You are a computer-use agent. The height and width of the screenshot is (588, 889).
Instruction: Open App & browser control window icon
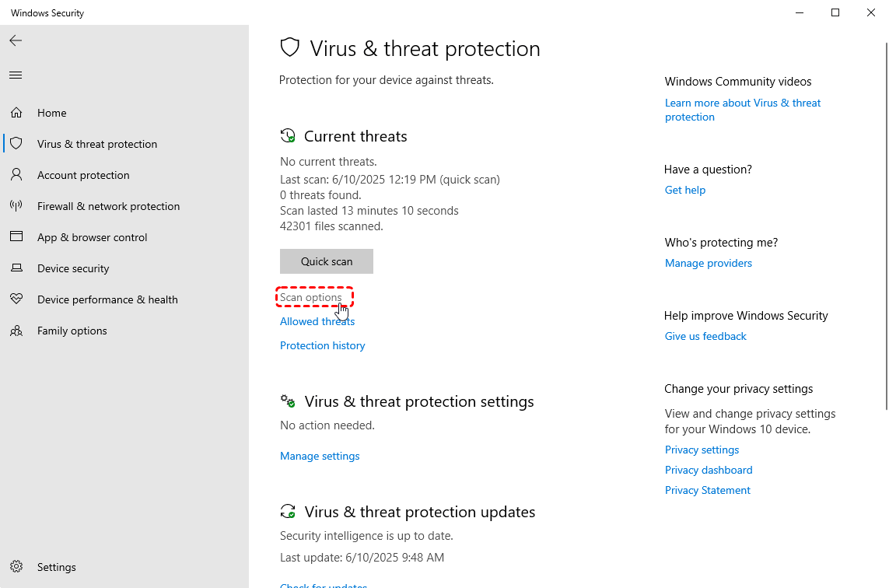[16, 236]
